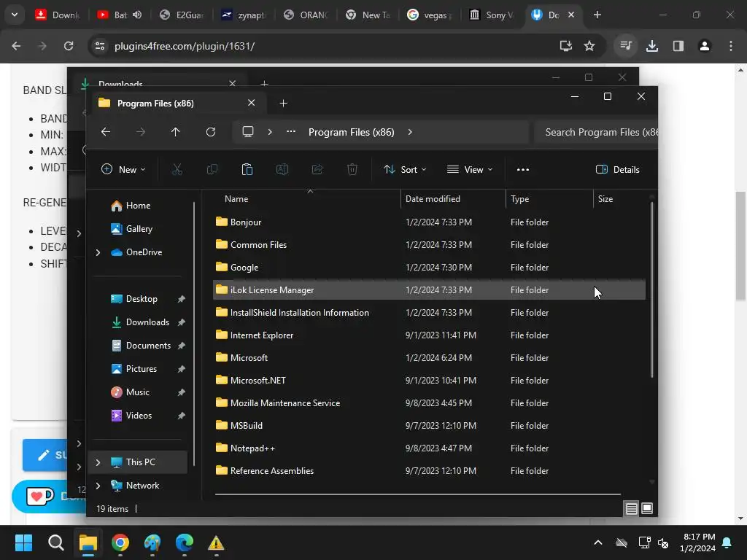Click the Cut scissors icon in Explorer toolbar
Viewport: 747px width, 560px height.
[x=177, y=169]
